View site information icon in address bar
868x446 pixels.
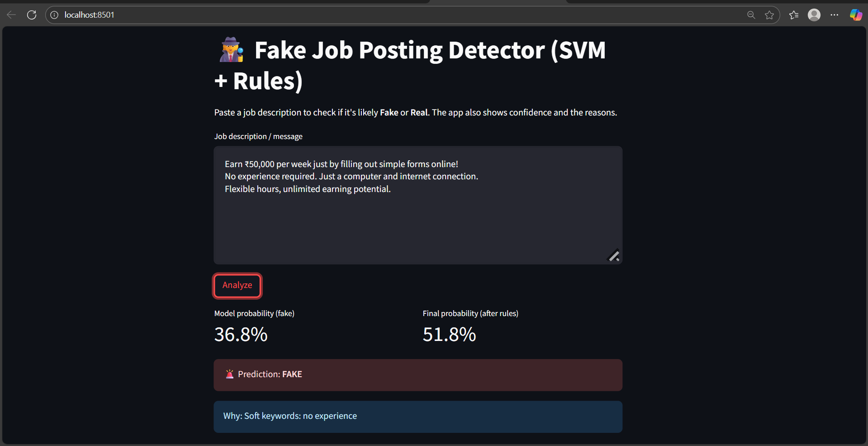(54, 15)
